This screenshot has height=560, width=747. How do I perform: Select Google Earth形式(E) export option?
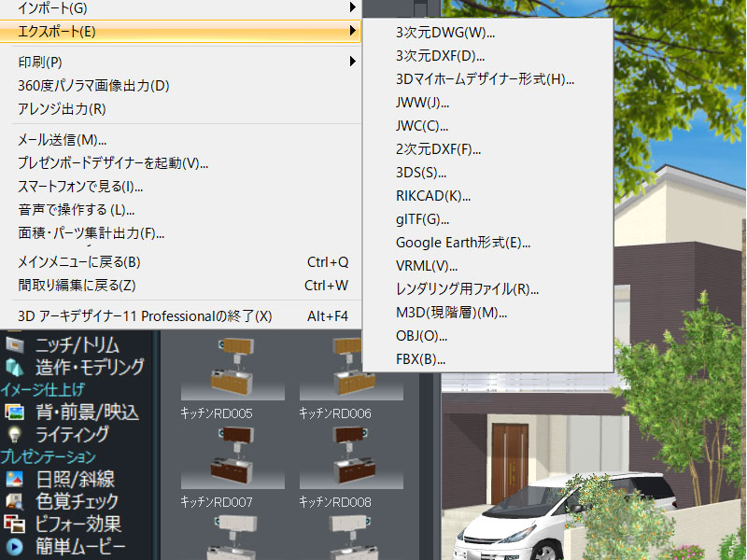point(462,243)
